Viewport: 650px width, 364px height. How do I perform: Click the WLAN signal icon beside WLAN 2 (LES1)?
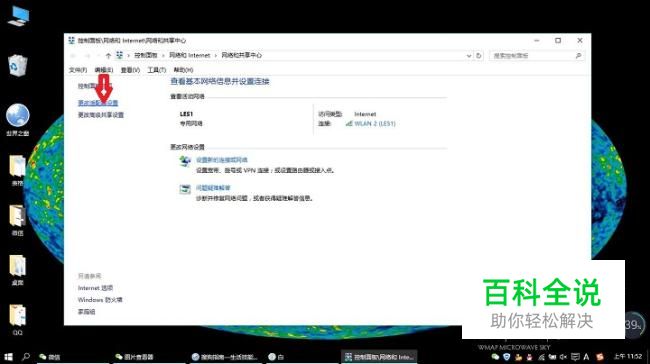point(349,124)
